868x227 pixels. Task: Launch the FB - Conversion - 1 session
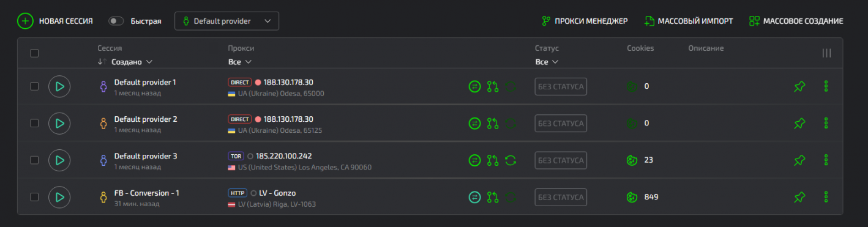[x=59, y=197]
